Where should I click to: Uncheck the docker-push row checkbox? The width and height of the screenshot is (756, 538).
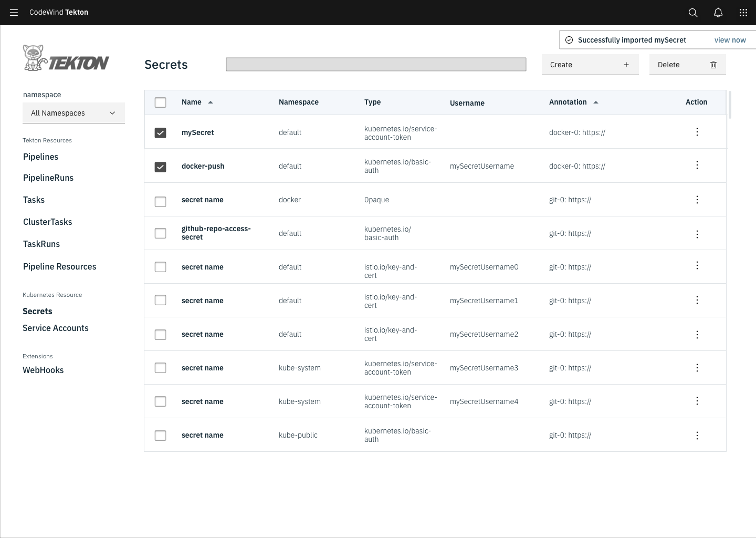coord(160,167)
